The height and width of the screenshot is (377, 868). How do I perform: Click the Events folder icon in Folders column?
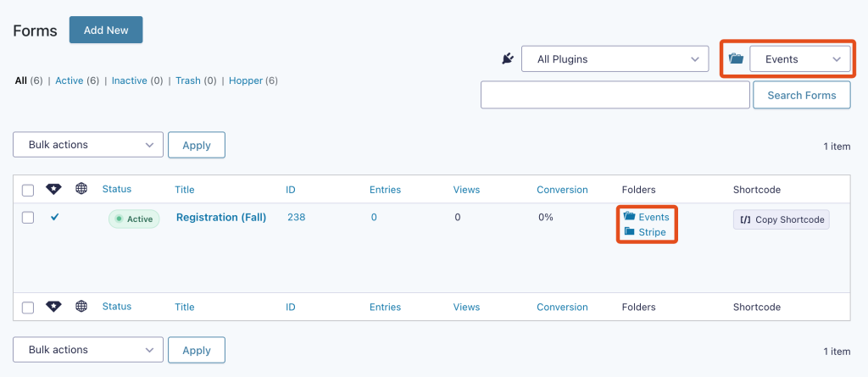629,216
